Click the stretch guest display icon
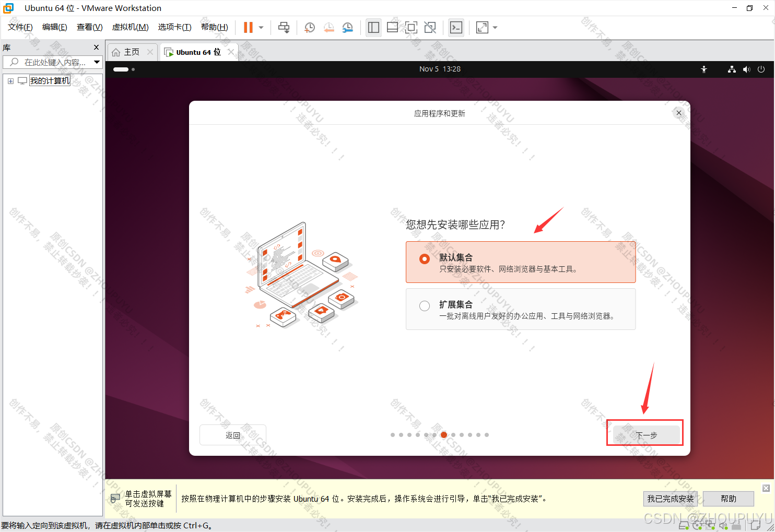 pyautogui.click(x=482, y=28)
